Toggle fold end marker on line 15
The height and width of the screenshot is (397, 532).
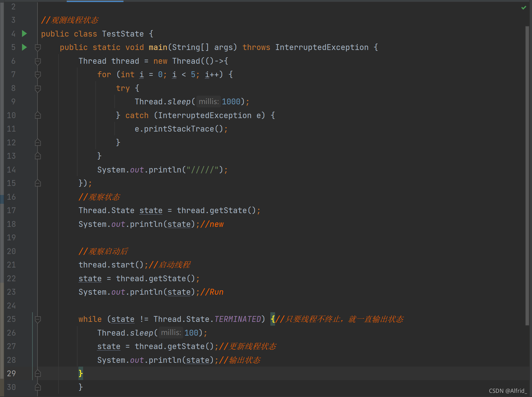[x=38, y=183]
